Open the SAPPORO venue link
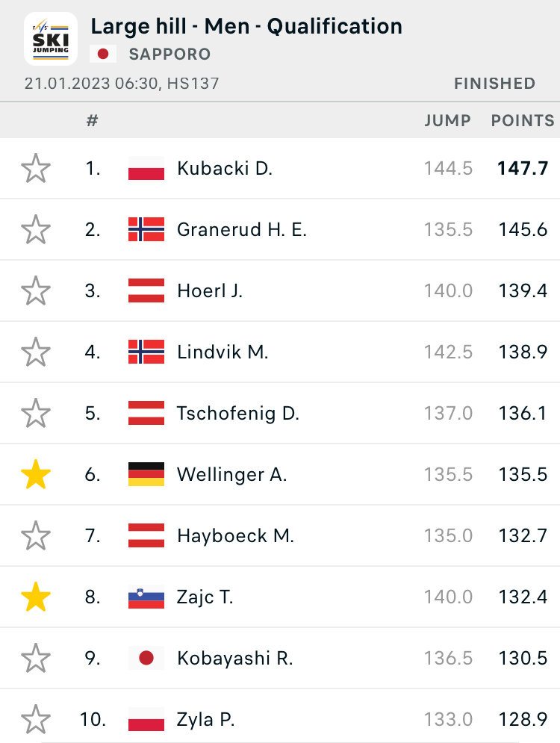This screenshot has height=743, width=560. click(x=169, y=54)
